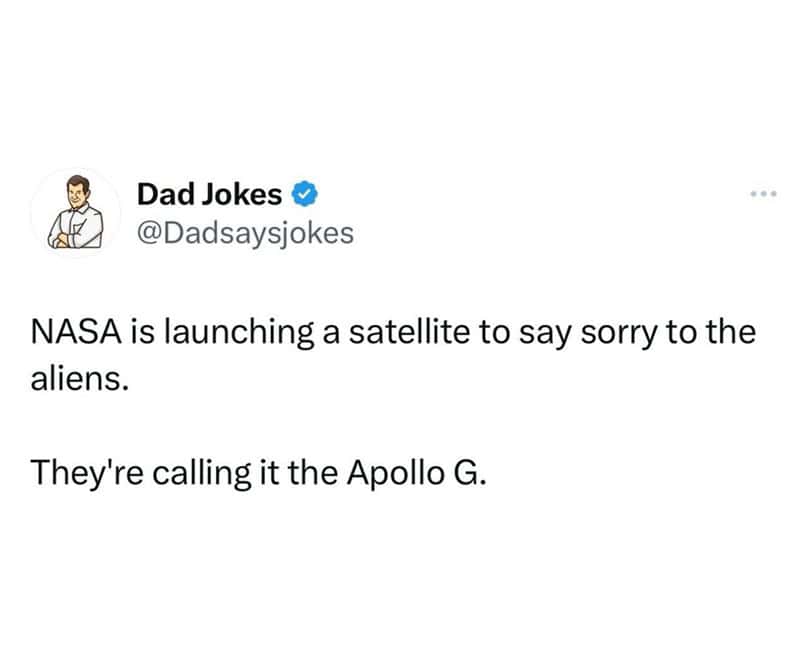Open the three-dot more options menu

[x=763, y=194]
